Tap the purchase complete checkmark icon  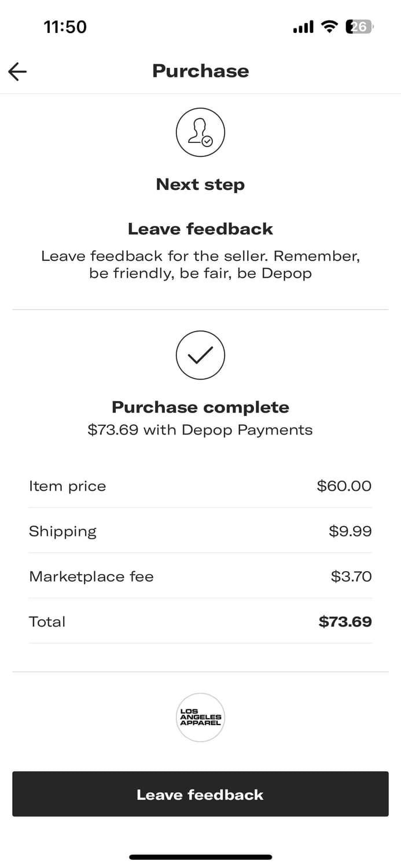point(200,355)
